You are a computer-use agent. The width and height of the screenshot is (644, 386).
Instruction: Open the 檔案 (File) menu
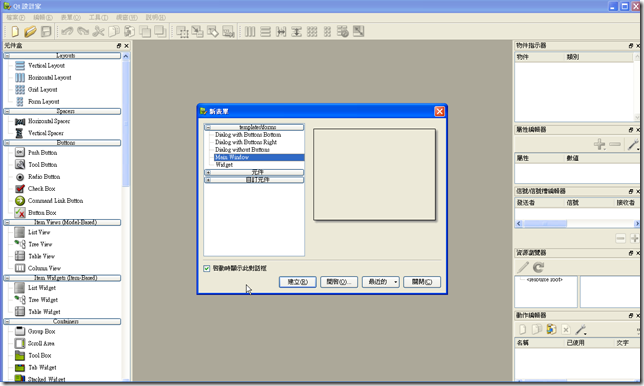16,17
